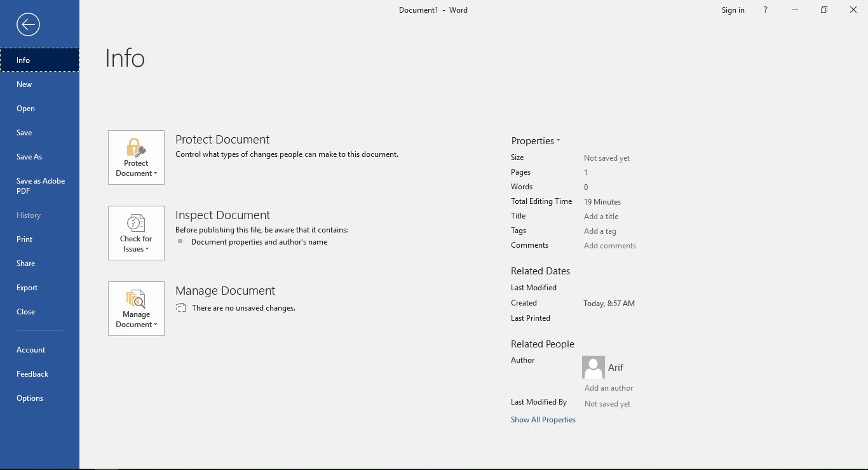
Task: Click Add an author under Related People
Action: click(608, 387)
